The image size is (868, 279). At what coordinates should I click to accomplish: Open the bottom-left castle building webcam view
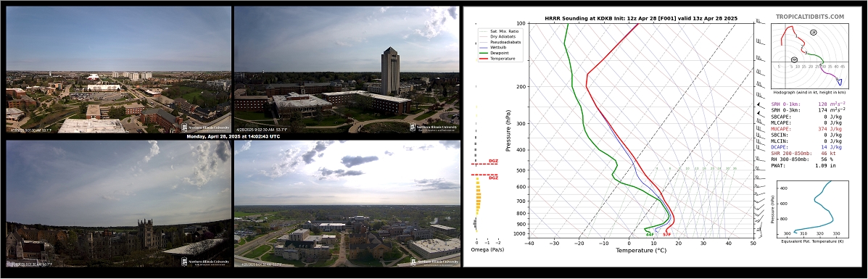tap(118, 204)
